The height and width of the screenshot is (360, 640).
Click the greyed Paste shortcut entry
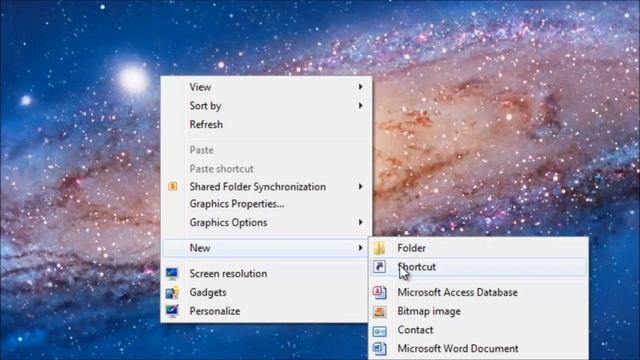266,169
